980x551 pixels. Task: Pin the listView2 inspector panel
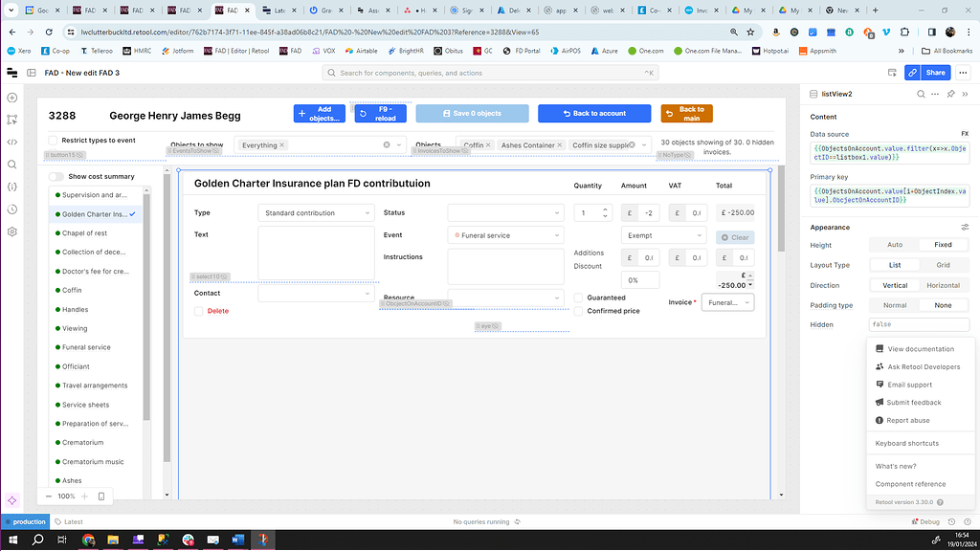(x=951, y=94)
